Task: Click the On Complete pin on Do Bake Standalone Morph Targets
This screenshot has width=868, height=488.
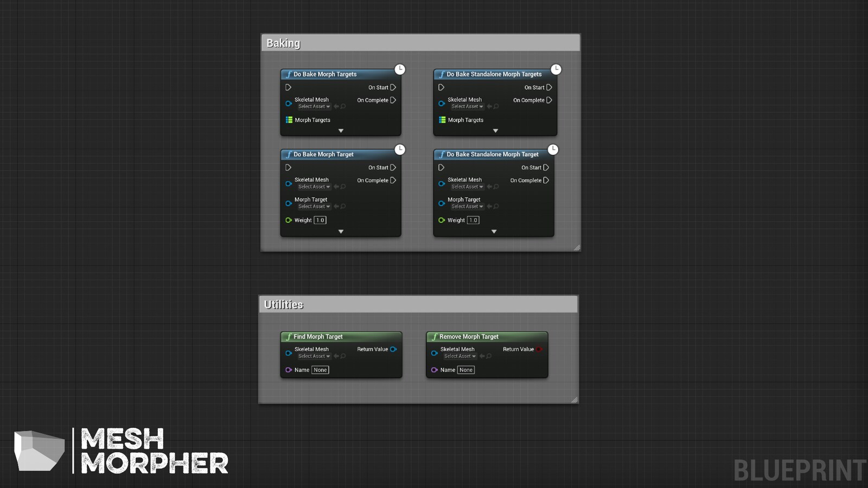Action: [548, 100]
